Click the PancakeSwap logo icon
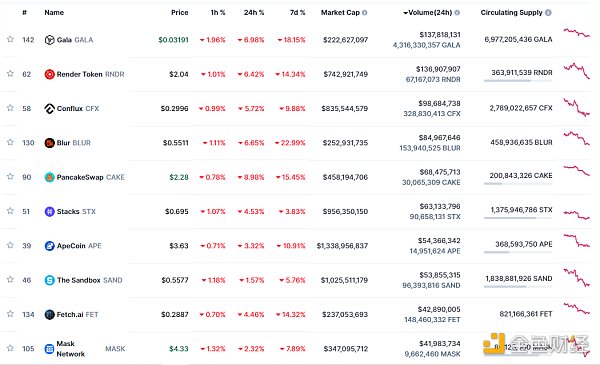 49,177
